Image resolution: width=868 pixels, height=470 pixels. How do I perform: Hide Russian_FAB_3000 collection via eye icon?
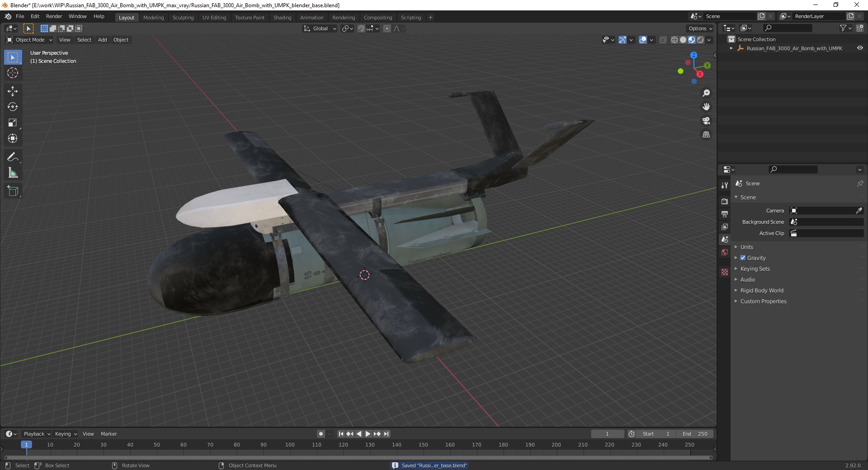pos(860,48)
